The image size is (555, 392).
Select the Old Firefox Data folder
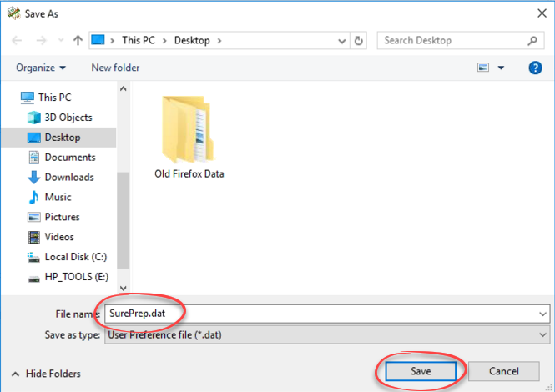coord(189,138)
